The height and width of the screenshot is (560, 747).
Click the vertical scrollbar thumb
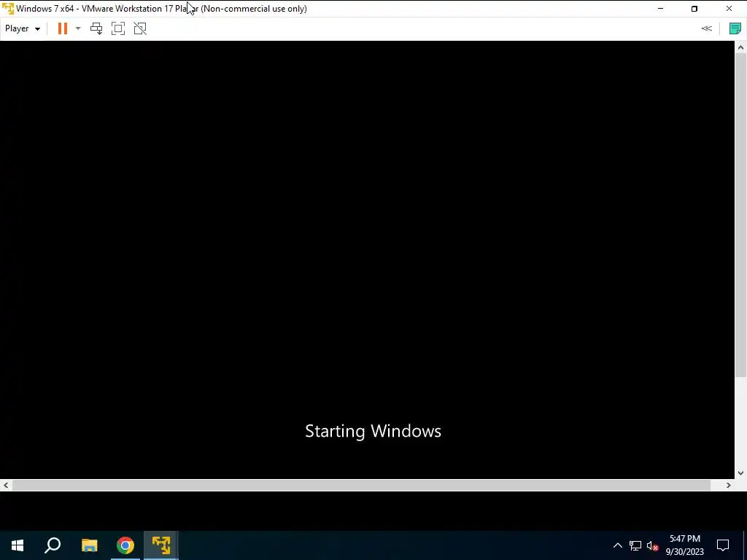pos(740,214)
